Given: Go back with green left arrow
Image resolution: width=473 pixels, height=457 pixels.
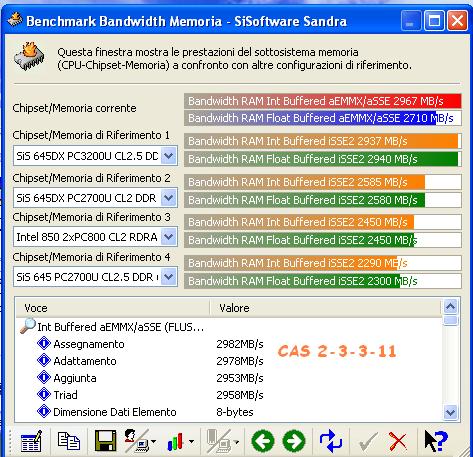Looking at the screenshot, I should [x=263, y=441].
